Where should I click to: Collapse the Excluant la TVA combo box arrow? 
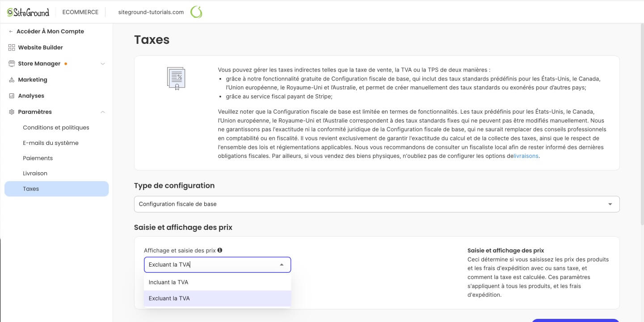[282, 265]
